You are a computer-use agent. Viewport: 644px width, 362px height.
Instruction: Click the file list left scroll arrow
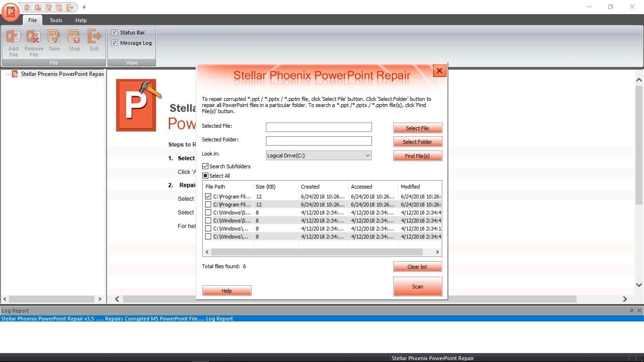click(207, 252)
